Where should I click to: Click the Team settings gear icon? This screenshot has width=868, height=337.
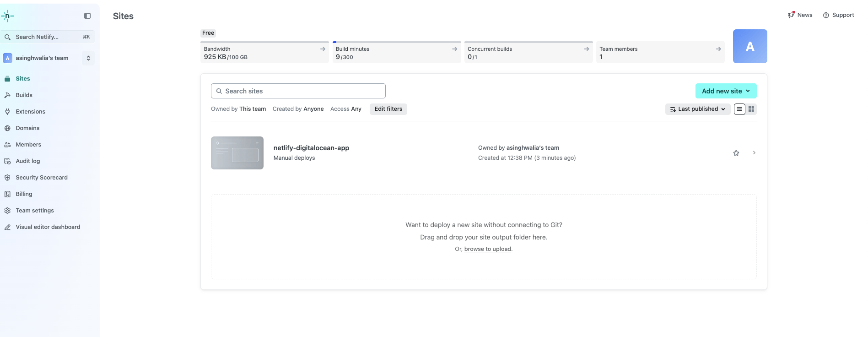[7, 211]
